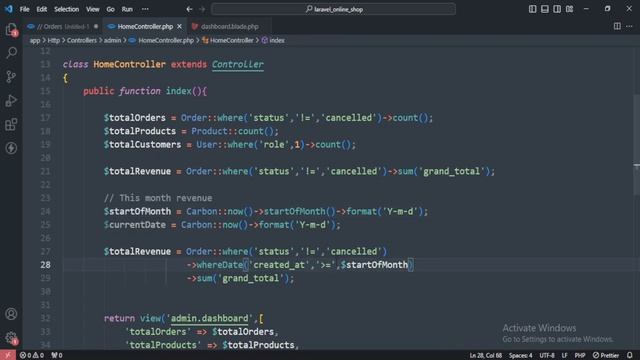This screenshot has height=360, width=640.
Task: Click the '// This month revenue' comment
Action: click(158, 198)
